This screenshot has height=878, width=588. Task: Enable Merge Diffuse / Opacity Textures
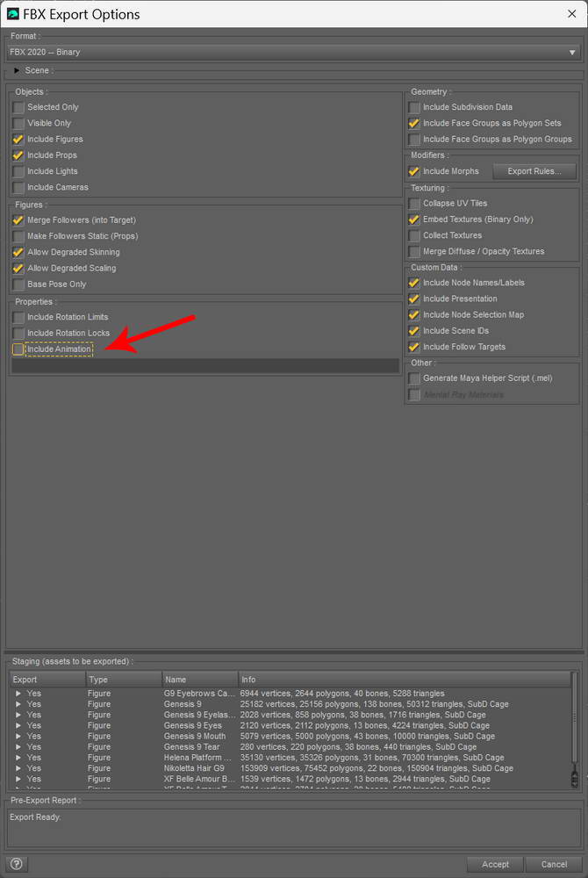pyautogui.click(x=414, y=251)
